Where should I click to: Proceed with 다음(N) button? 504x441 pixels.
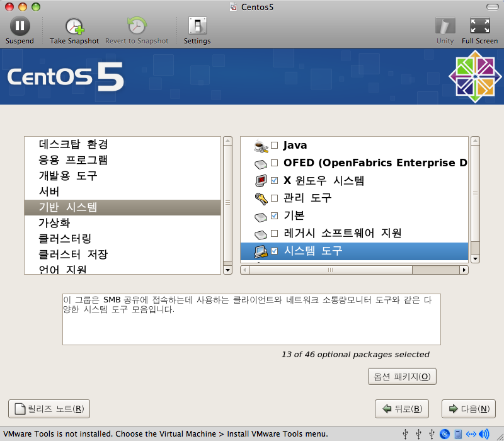(x=469, y=409)
